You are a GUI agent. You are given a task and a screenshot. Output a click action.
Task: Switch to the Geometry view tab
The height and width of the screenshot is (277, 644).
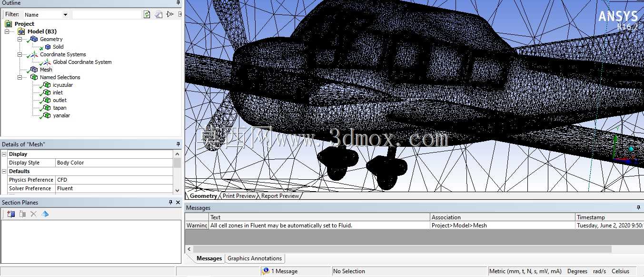203,196
